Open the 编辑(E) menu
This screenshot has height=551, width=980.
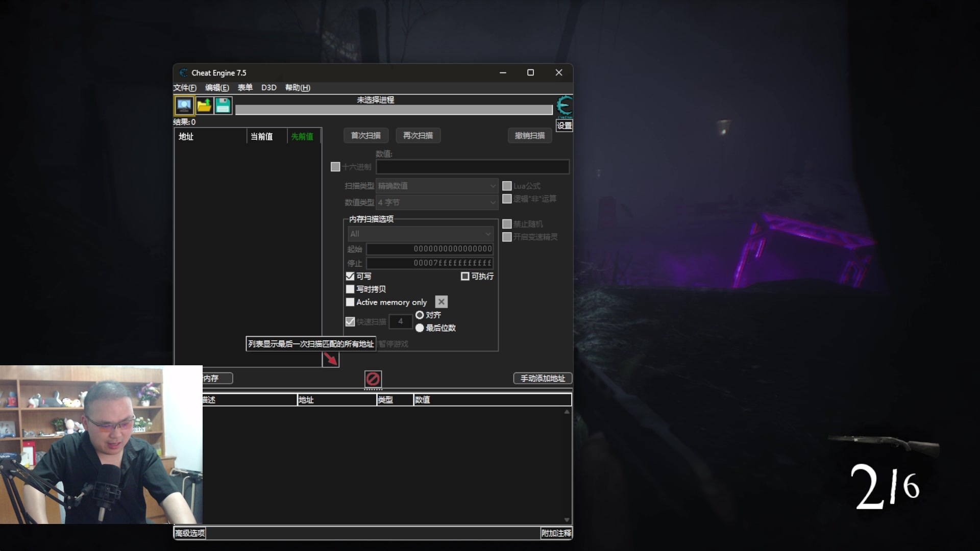[217, 88]
